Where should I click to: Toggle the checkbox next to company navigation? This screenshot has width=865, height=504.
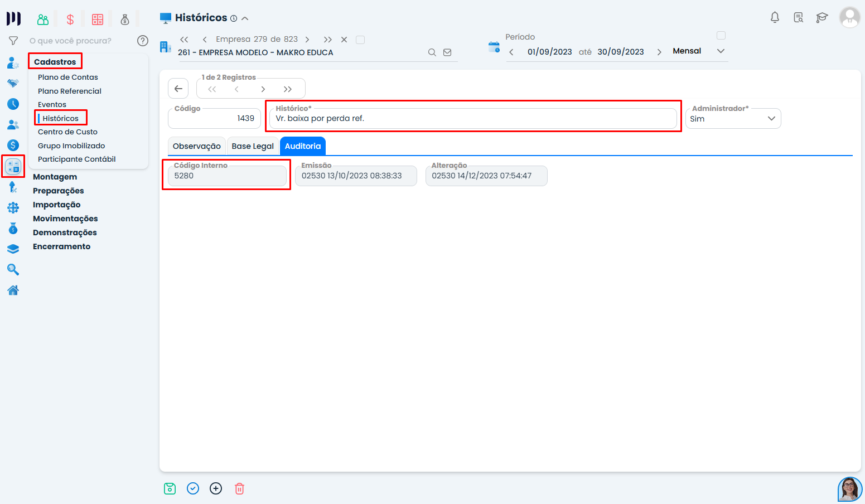[x=360, y=40]
